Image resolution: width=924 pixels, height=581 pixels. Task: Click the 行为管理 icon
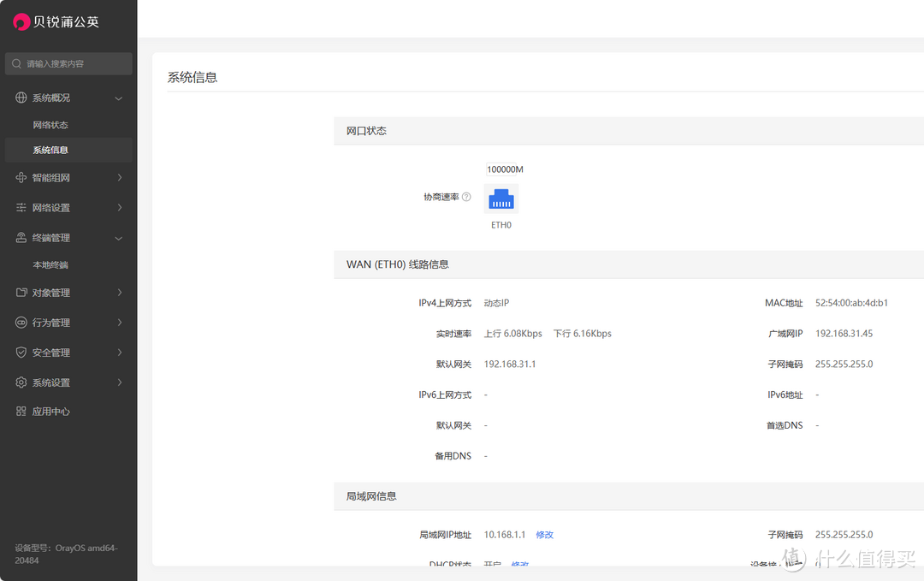[x=21, y=323]
